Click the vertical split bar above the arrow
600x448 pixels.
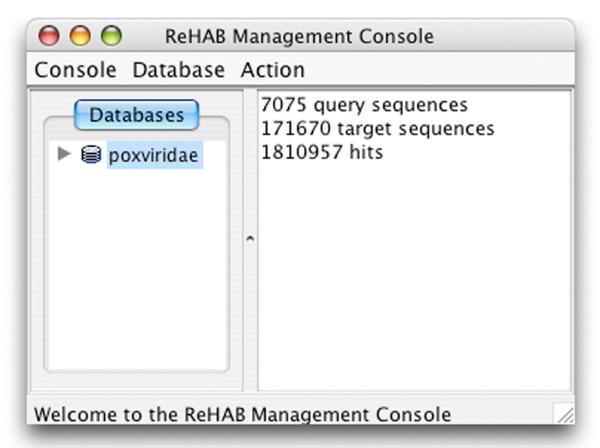click(250, 160)
